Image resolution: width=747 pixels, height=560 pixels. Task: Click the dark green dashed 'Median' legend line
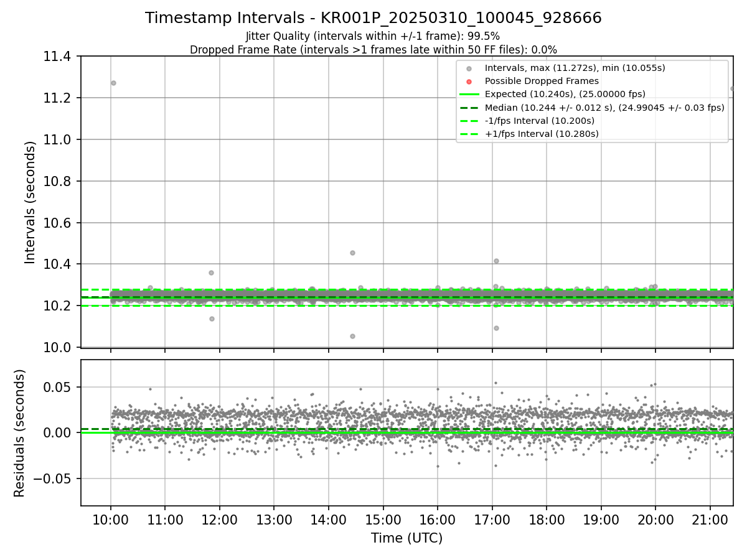(x=469, y=108)
